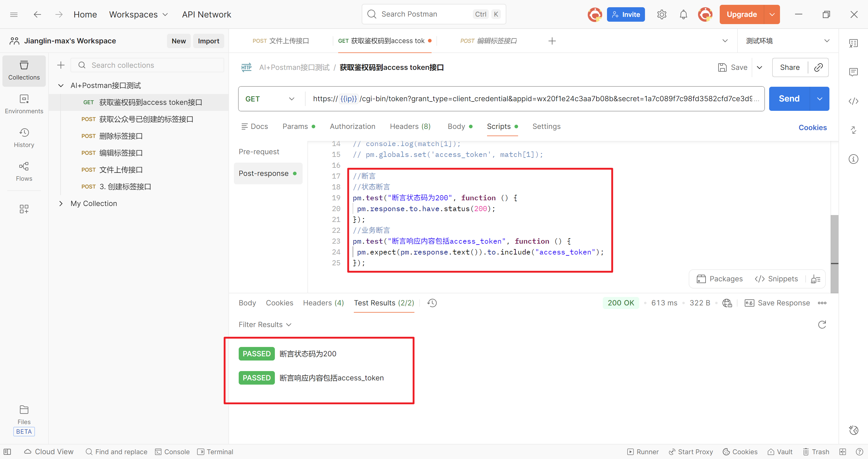Switch to the Authorization tab
The image size is (868, 459).
[352, 126]
